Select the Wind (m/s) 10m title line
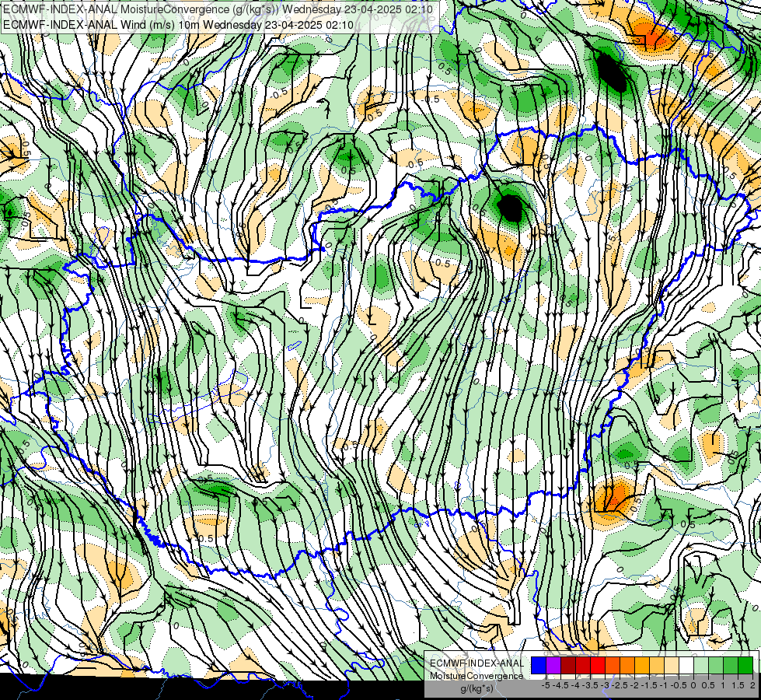Image resolution: width=761 pixels, height=700 pixels. (x=178, y=25)
